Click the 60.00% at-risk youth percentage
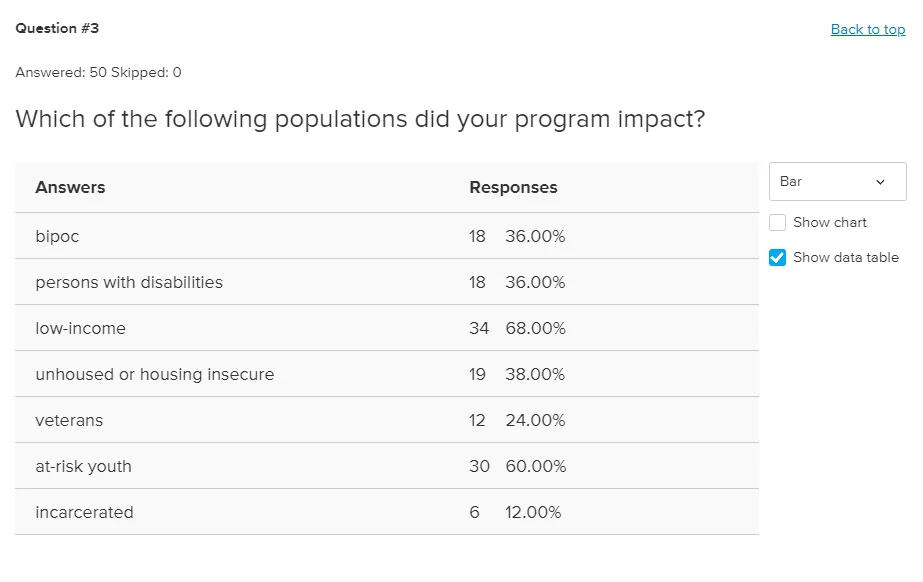Viewport: 923px width, 582px height. tap(535, 467)
